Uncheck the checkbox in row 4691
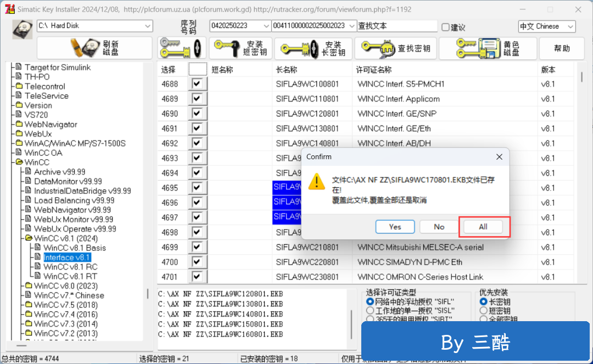 click(x=197, y=128)
